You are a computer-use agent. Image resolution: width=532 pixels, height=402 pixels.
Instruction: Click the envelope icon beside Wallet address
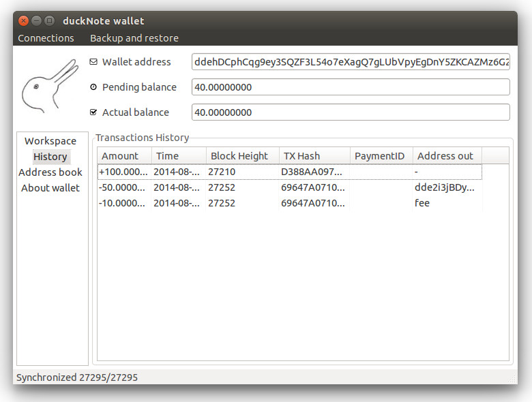click(x=93, y=62)
